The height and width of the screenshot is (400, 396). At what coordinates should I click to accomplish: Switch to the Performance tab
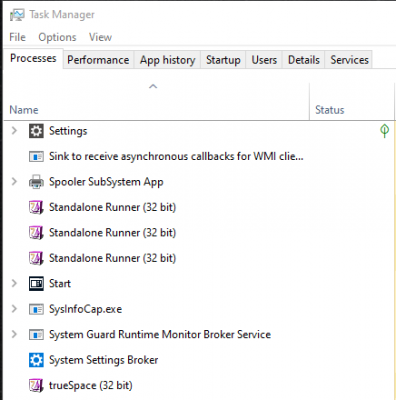[98, 60]
